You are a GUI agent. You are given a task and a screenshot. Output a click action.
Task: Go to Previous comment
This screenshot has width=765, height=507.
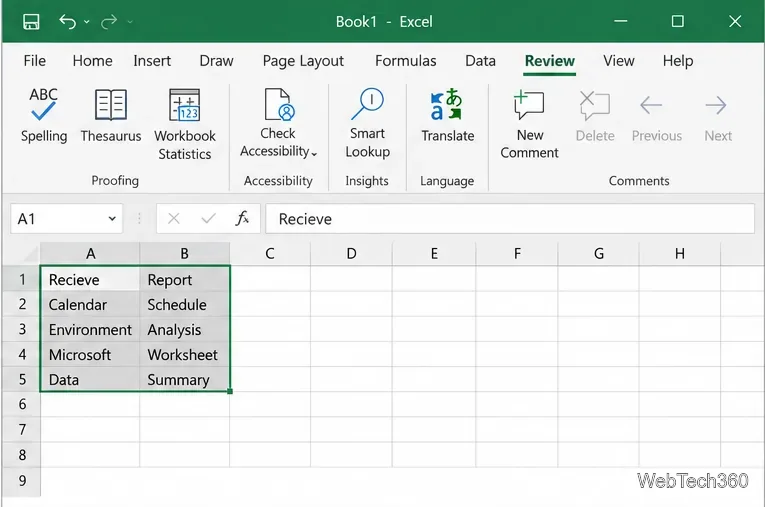657,119
